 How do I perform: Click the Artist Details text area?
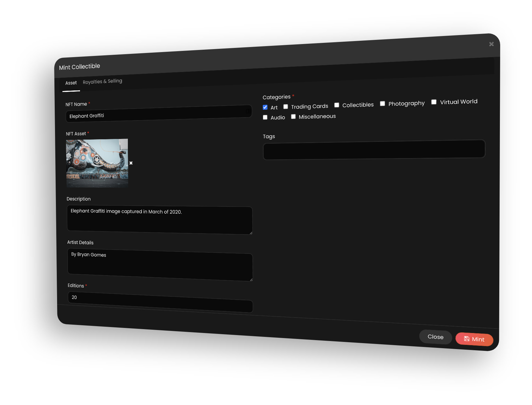coord(160,265)
